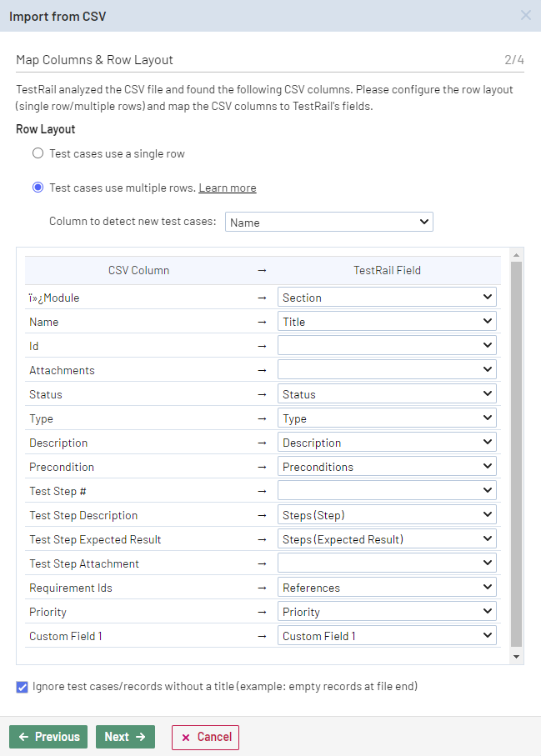Set mapping for Test Step Attachment column
Image resolution: width=541 pixels, height=756 pixels.
coord(387,563)
